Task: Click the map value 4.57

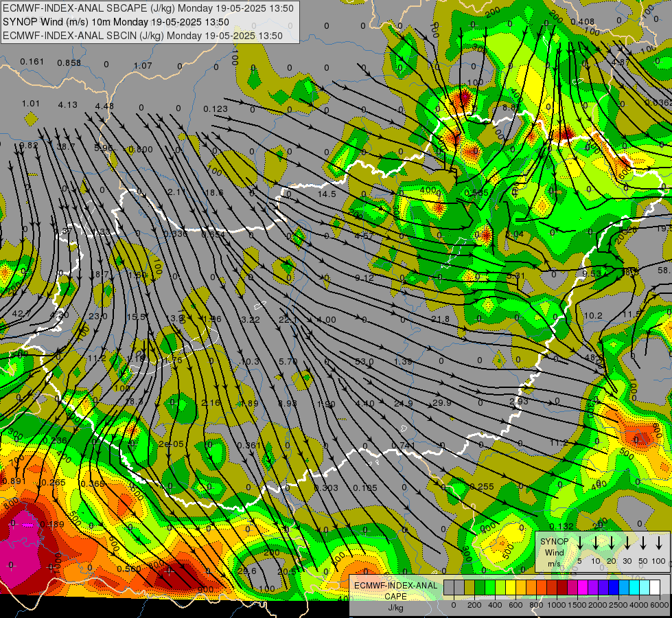Action: click(x=364, y=236)
